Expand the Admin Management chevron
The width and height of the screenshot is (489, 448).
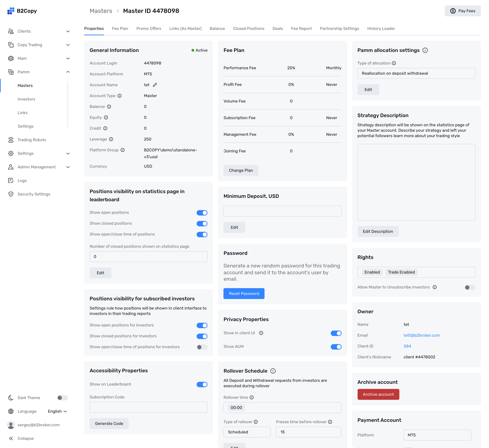tap(68, 167)
